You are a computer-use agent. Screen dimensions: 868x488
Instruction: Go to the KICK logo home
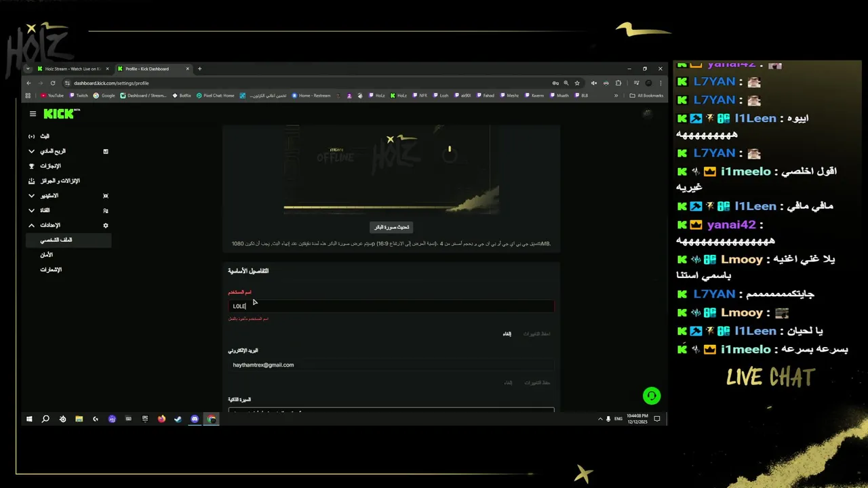click(62, 114)
